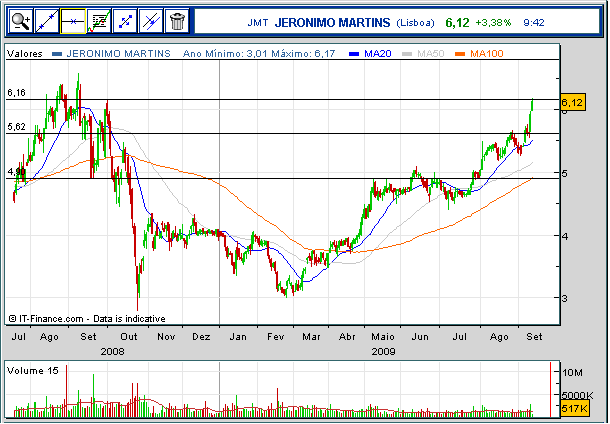Image resolution: width=610 pixels, height=424 pixels.
Task: Click the Volume 15 panel label
Action: (32, 370)
